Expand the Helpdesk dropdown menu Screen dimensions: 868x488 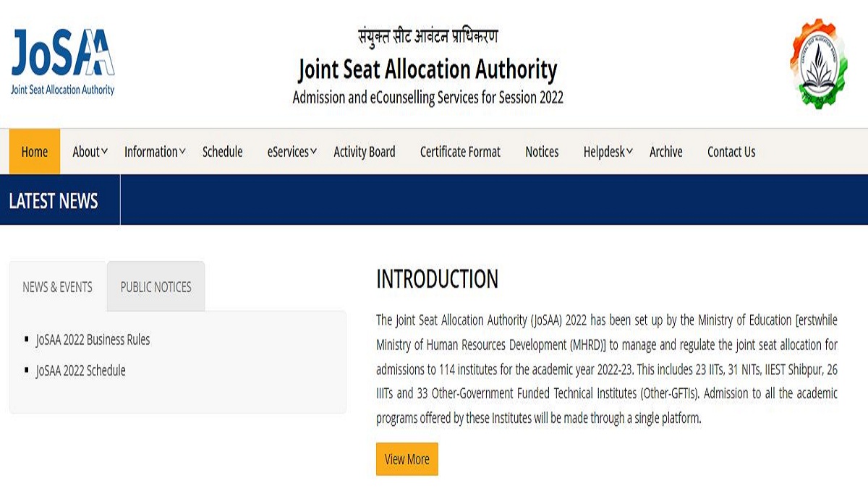608,152
